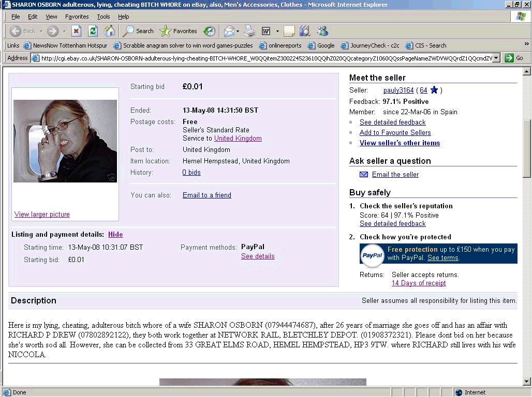Go to the Home page icon
The image size is (532, 397).
[109, 31]
